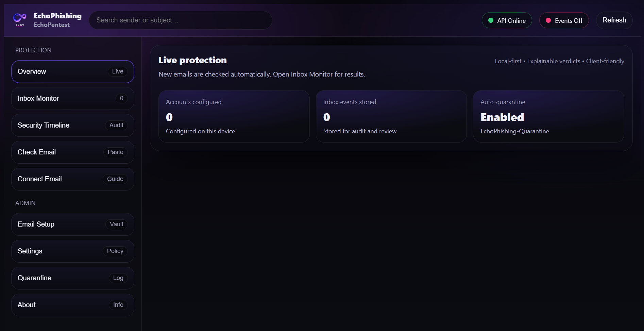Toggle the Events Off control
This screenshot has height=331, width=644.
[x=563, y=20]
